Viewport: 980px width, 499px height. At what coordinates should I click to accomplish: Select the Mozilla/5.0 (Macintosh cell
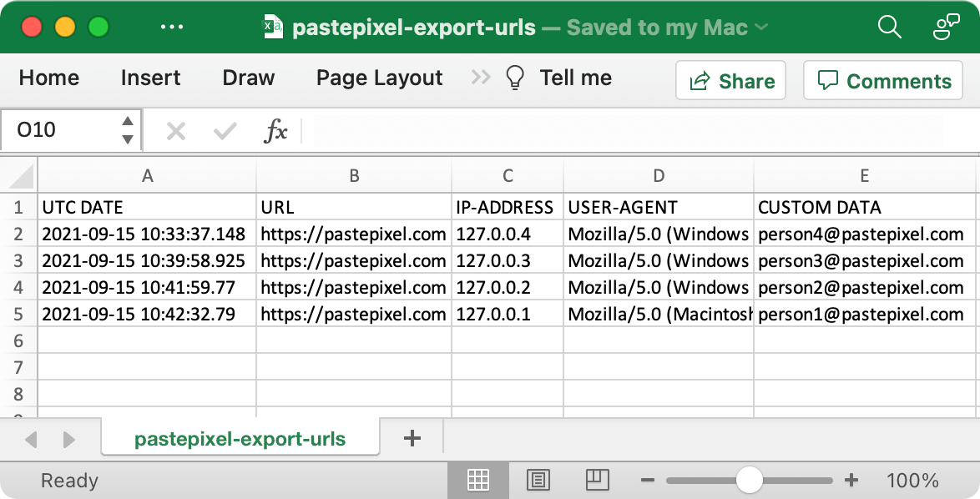point(659,314)
